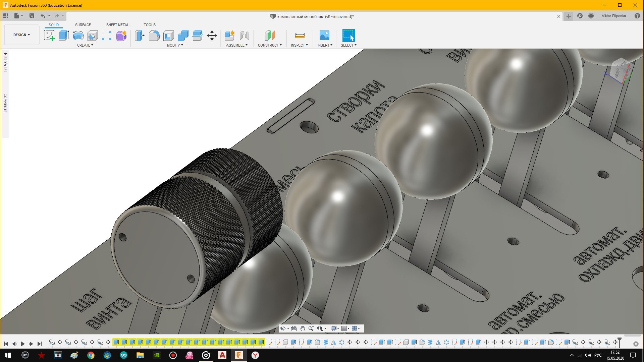Expand the MODIFY menu dropdown
644x362 pixels.
175,45
